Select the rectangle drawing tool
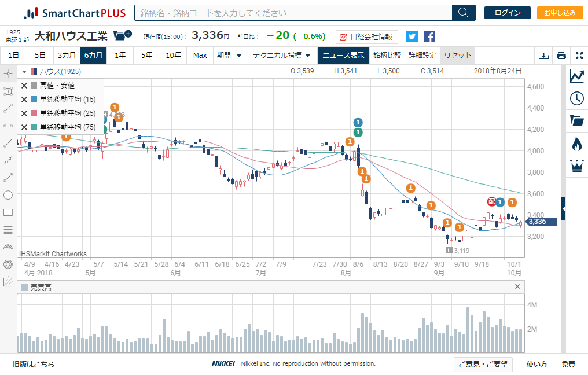Screen dimensions: 588x375 coord(8,212)
